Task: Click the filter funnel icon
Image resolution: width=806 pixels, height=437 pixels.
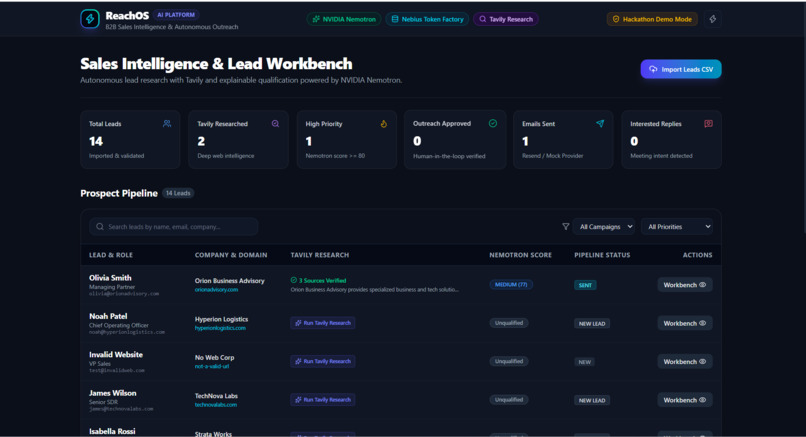Action: point(565,226)
